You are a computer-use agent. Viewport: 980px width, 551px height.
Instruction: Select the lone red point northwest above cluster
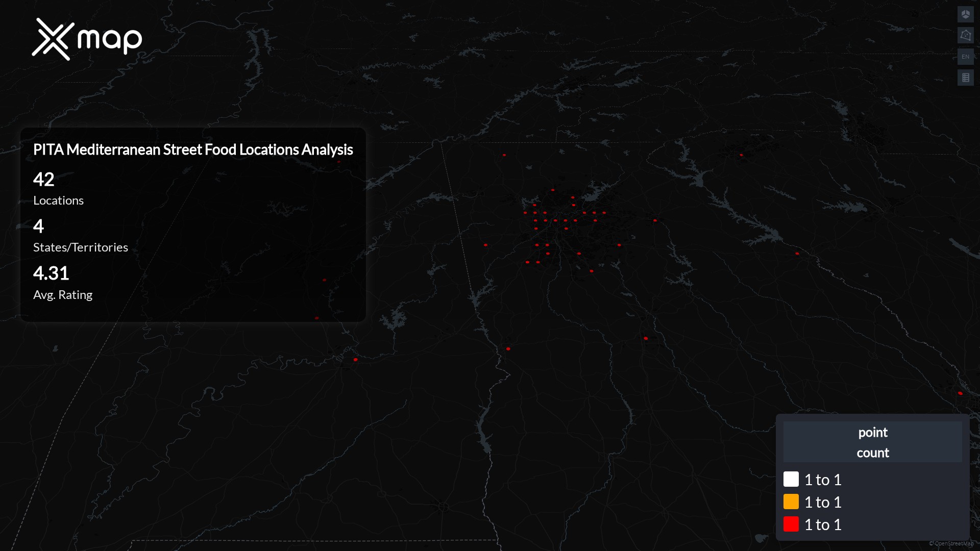504,155
